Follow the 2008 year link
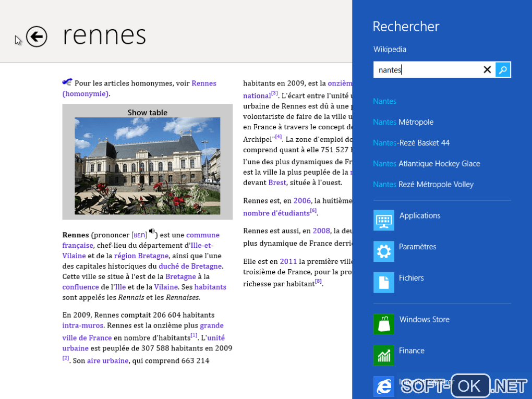This screenshot has width=532, height=399. pyautogui.click(x=321, y=231)
